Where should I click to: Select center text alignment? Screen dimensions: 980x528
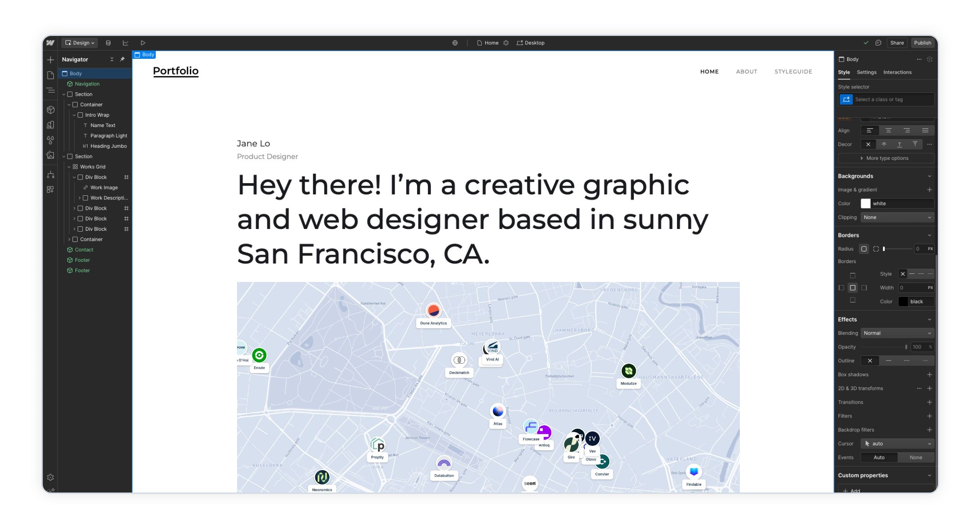889,130
